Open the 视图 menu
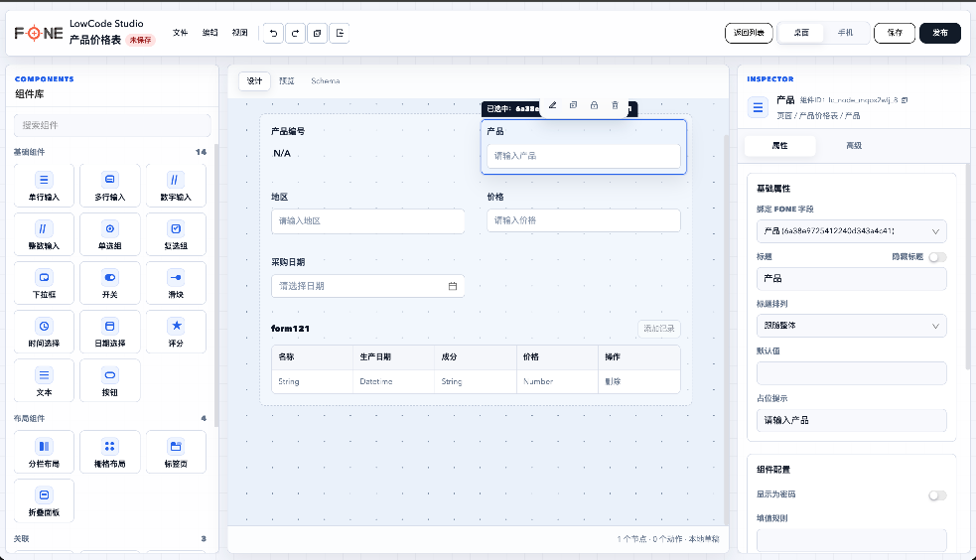The width and height of the screenshot is (976, 560). [x=239, y=33]
